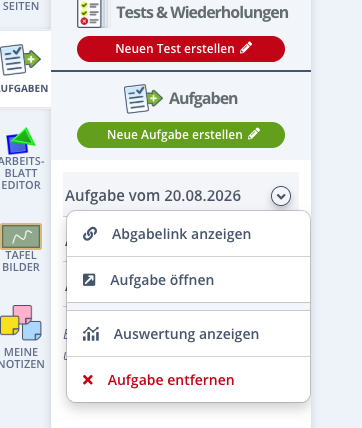This screenshot has width=362, height=428.
Task: Click the Aufgaben heading document icon
Action: point(143,98)
